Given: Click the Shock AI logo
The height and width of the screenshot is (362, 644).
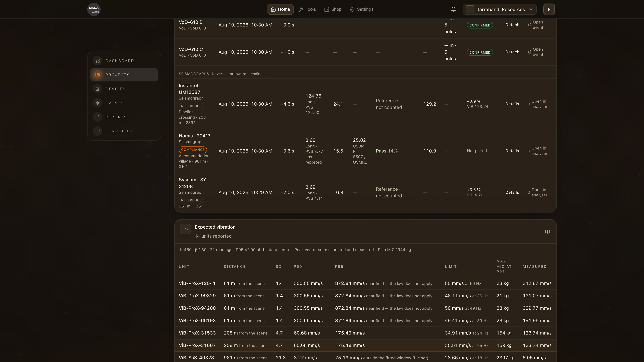Looking at the screenshot, I should (94, 9).
